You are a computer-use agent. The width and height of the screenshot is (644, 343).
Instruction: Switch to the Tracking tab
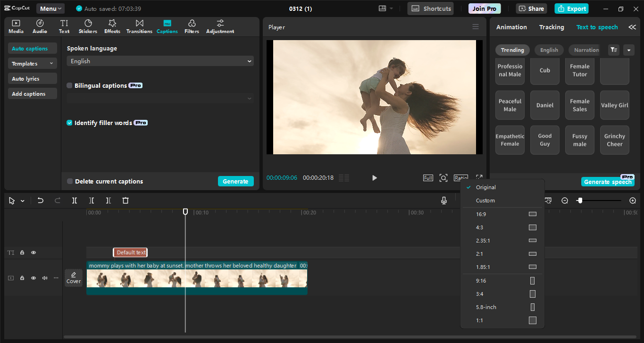pos(552,27)
